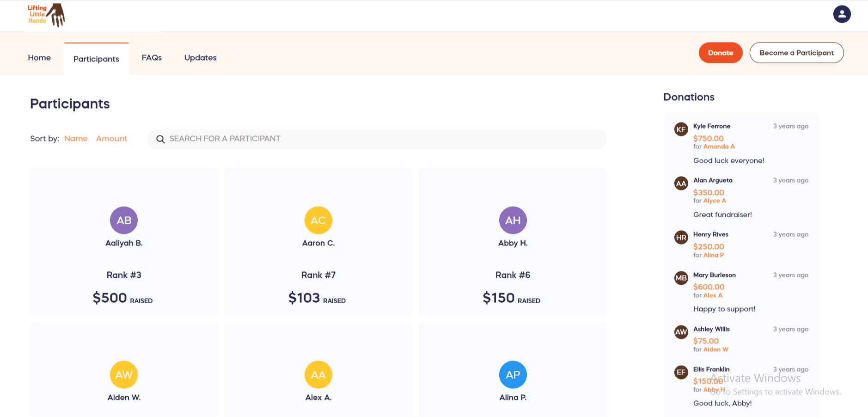
Task: Go to the Home tab
Action: tap(39, 58)
